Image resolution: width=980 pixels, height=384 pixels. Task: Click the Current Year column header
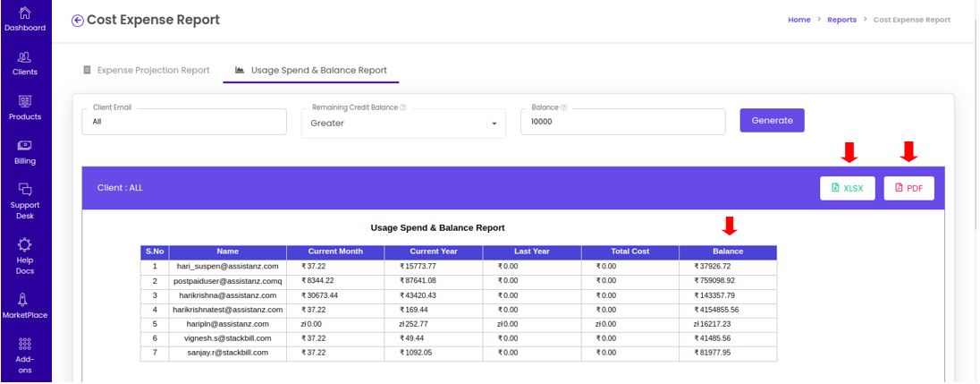coord(434,252)
